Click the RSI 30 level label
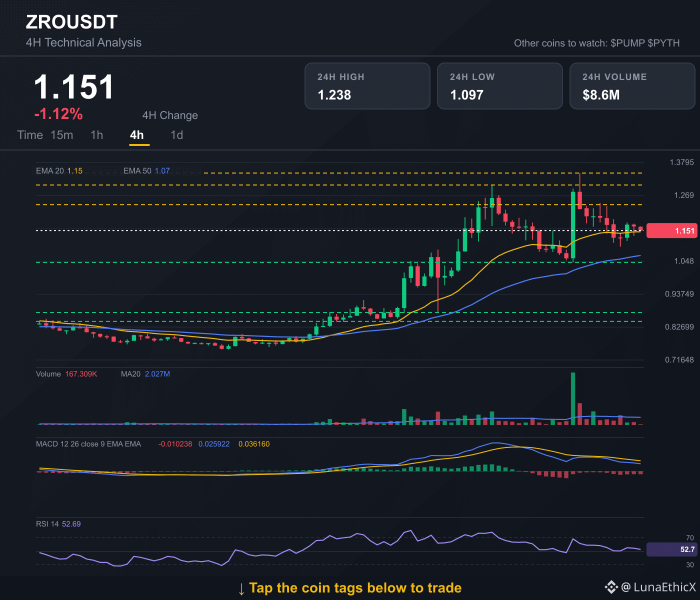This screenshot has width=700, height=600. (x=690, y=565)
